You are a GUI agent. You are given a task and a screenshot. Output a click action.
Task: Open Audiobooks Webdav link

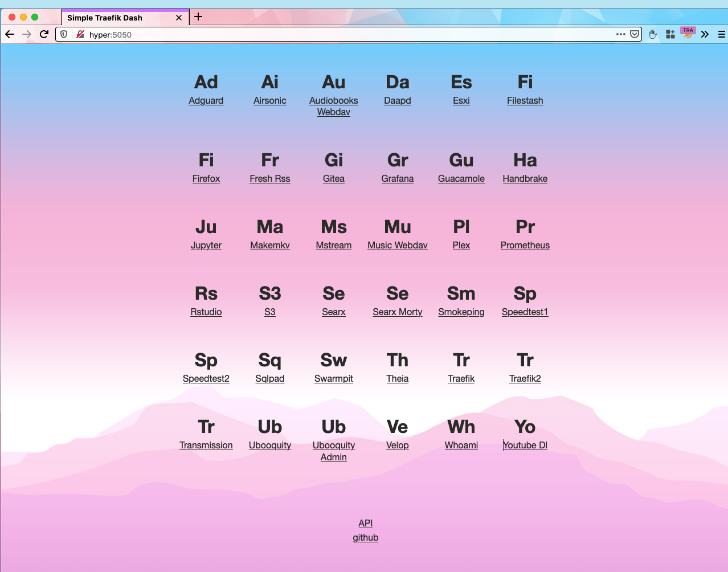point(334,106)
